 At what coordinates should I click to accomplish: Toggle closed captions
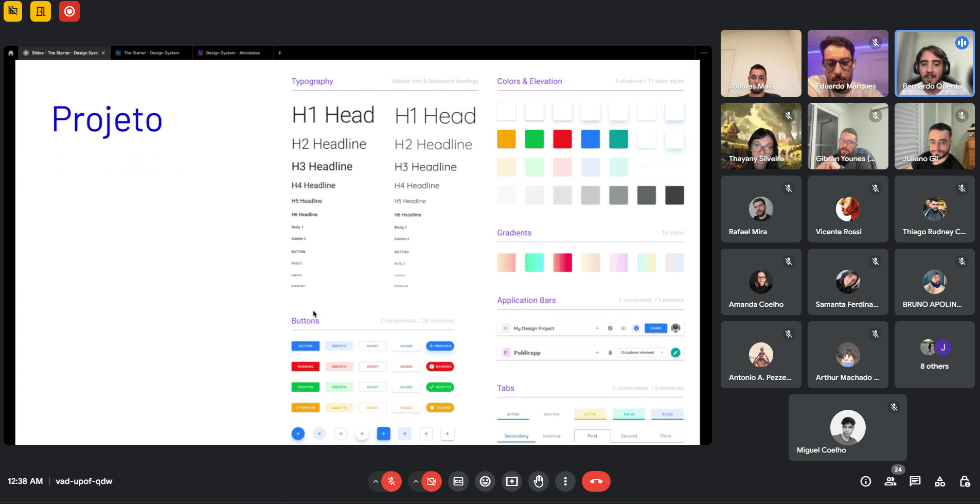pos(458,481)
